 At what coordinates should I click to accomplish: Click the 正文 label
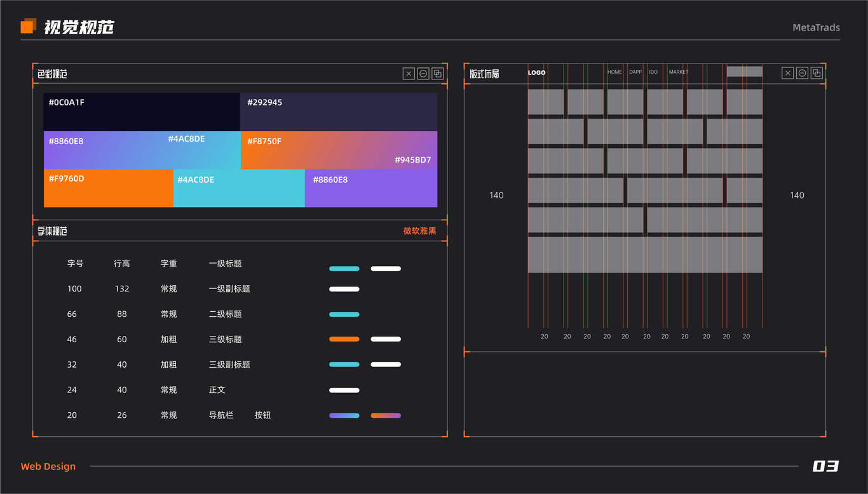(217, 390)
